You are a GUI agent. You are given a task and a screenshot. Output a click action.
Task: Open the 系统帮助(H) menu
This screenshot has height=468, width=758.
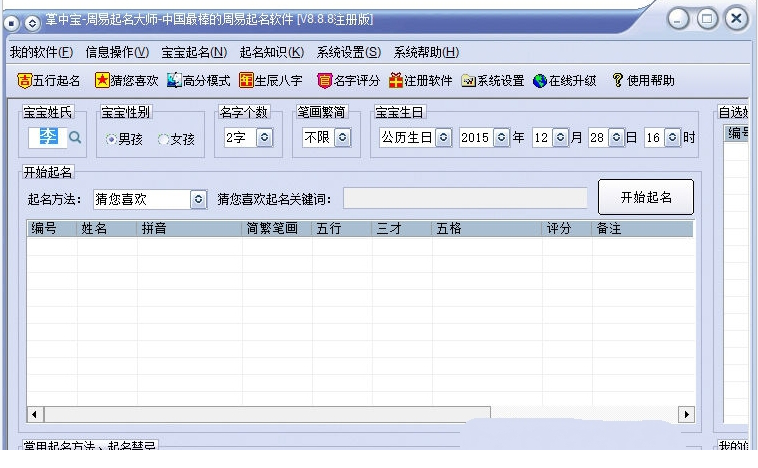[x=426, y=52]
